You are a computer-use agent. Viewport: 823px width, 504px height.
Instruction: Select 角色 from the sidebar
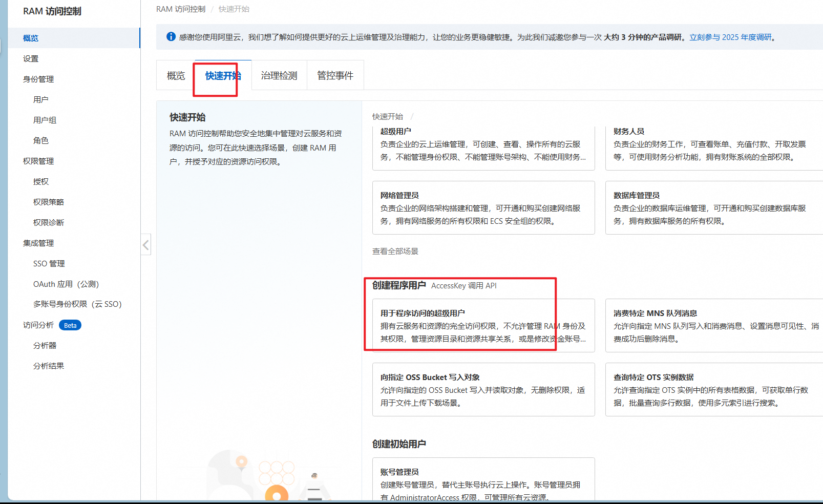coord(40,140)
